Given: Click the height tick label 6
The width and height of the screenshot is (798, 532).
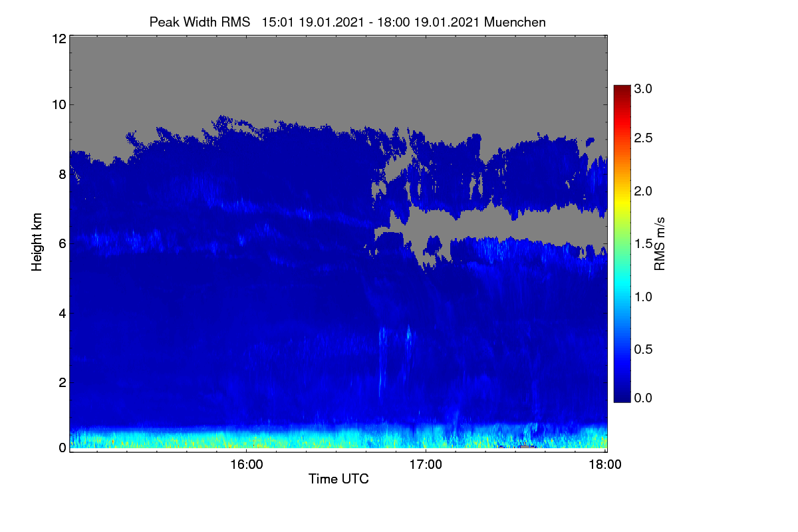Looking at the screenshot, I should (62, 243).
